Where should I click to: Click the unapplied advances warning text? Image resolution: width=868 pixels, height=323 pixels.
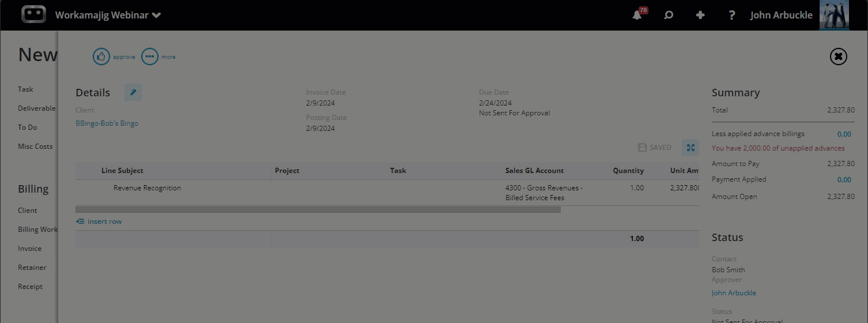pos(778,148)
